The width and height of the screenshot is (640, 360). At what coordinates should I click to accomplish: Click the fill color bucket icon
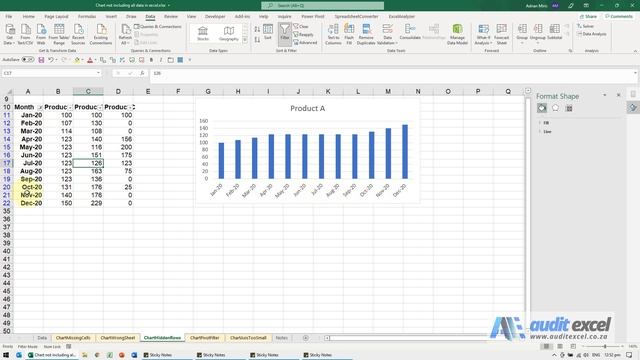tap(77, 60)
